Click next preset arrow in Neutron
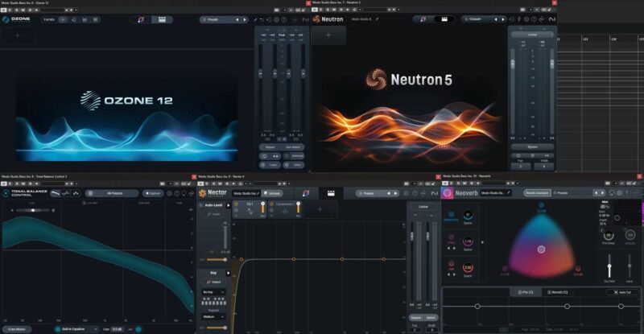The width and height of the screenshot is (644, 334). (x=502, y=19)
